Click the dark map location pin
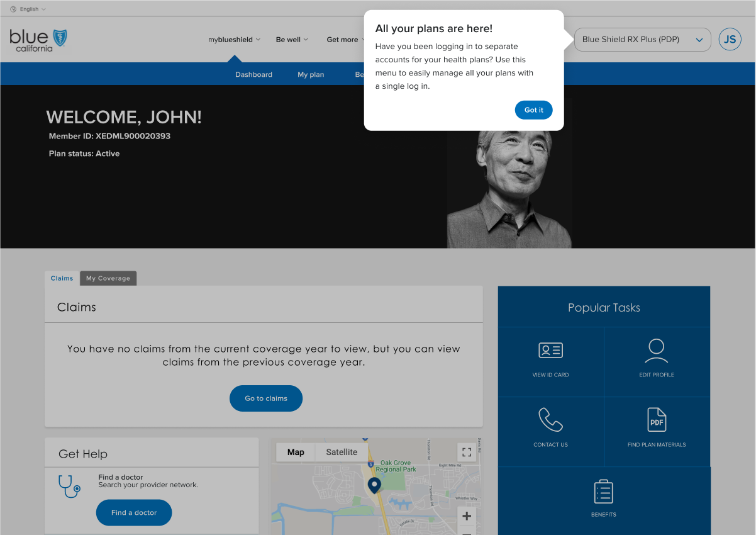Image resolution: width=756 pixels, height=535 pixels. click(374, 485)
